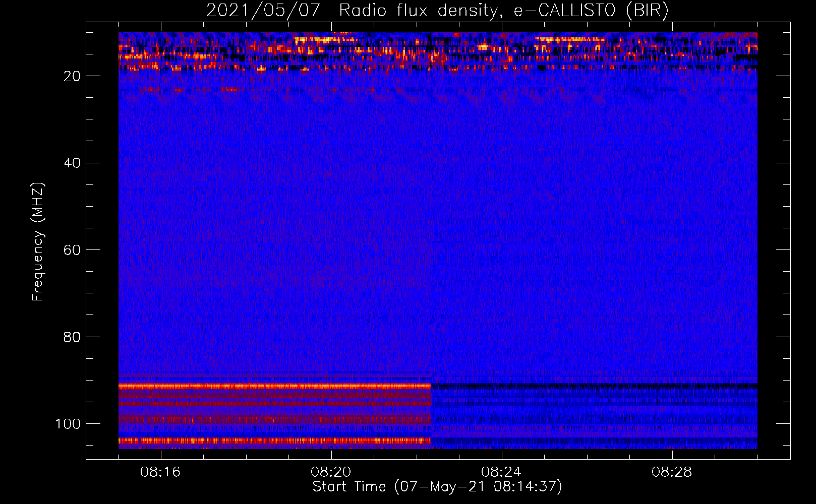The width and height of the screenshot is (816, 504).
Task: Click the 08:20 time axis label
Action: point(331,472)
